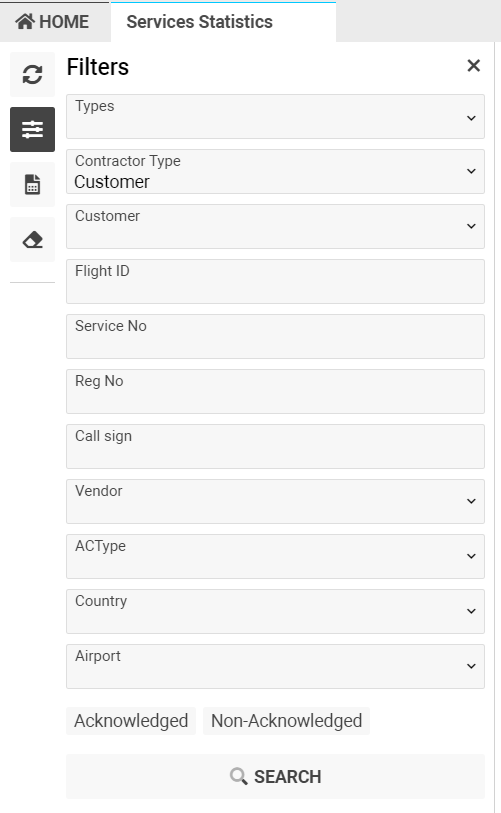Expand the Airport dropdown

[275, 666]
